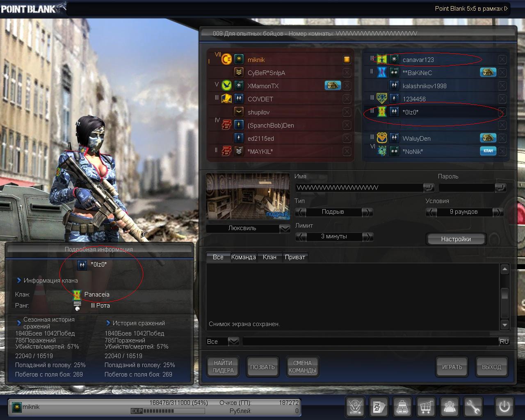Open the PB cards icon
This screenshot has height=420, width=525.
pyautogui.click(x=379, y=406)
